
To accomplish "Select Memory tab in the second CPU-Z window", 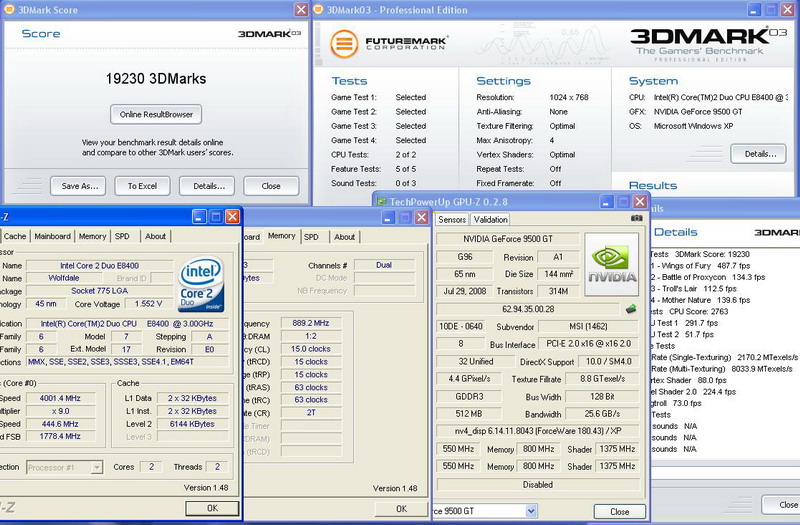I will tap(282, 236).
